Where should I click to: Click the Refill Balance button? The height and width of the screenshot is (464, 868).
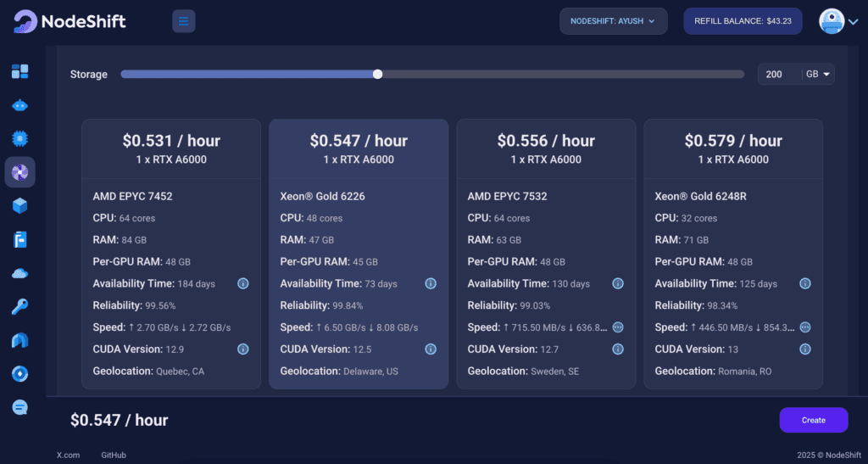point(743,21)
